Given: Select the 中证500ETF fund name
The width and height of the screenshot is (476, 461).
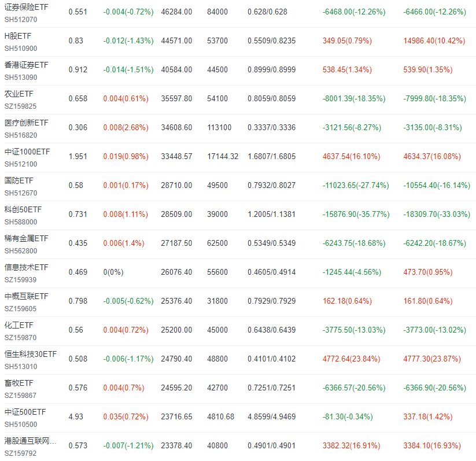Looking at the screenshot, I should 25,412.
